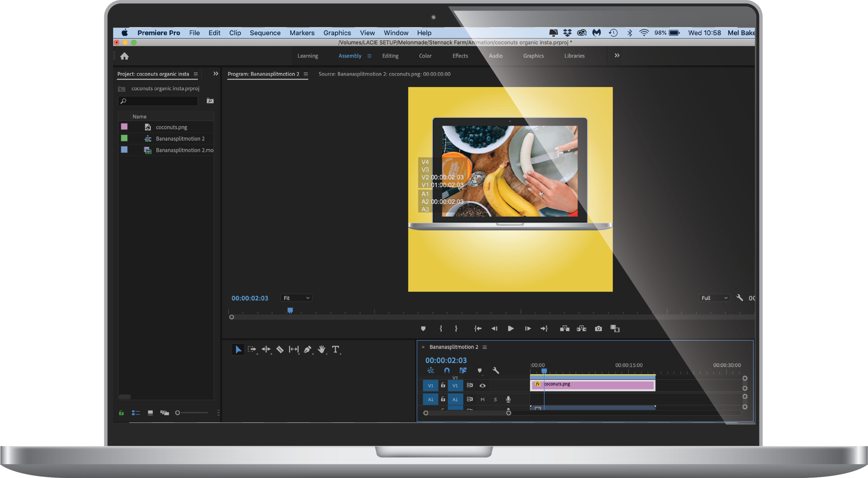
Task: Switch to the Editing workspace
Action: pos(390,56)
